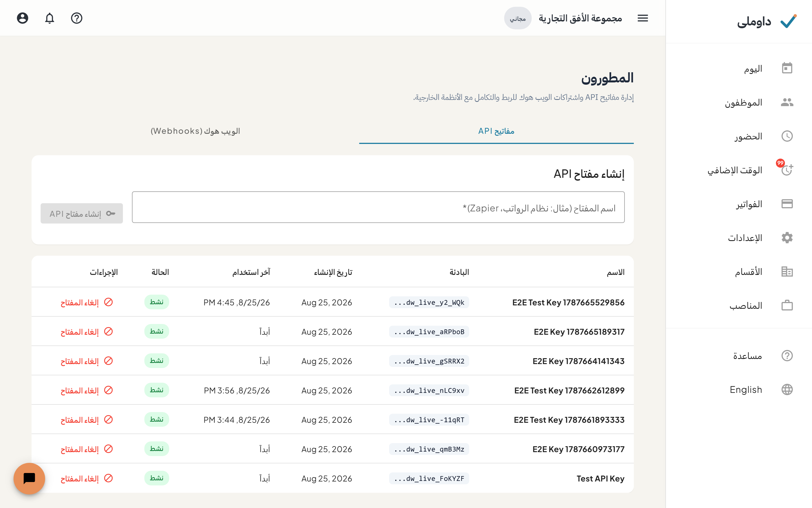Focus the key name input field
The image size is (812, 508).
(x=378, y=207)
